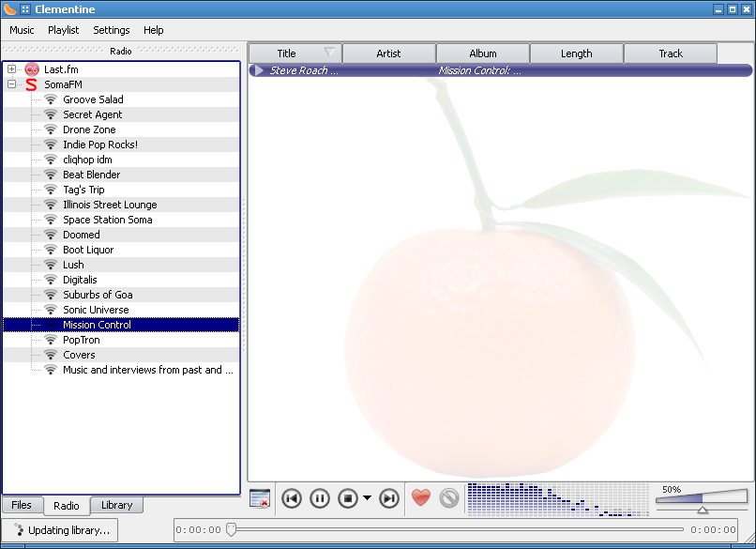Click the Suburbs of Goa stream icon
Viewport: 756px width, 549px height.
[x=51, y=295]
